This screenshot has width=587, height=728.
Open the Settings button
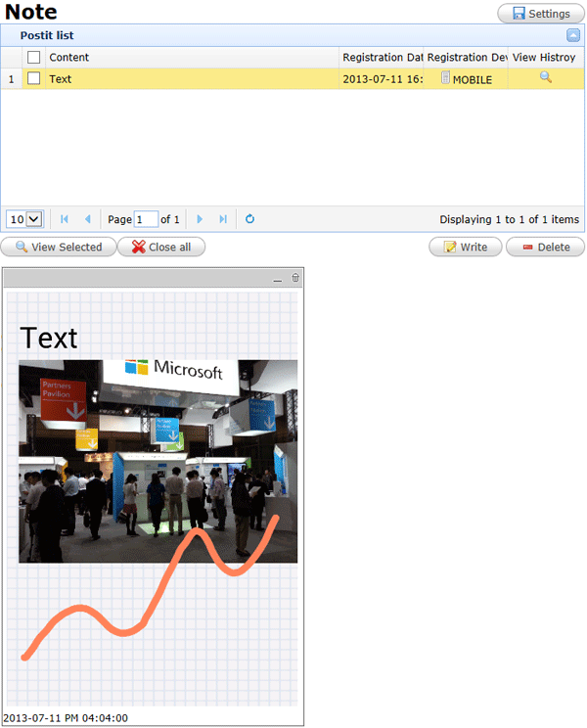(x=540, y=14)
